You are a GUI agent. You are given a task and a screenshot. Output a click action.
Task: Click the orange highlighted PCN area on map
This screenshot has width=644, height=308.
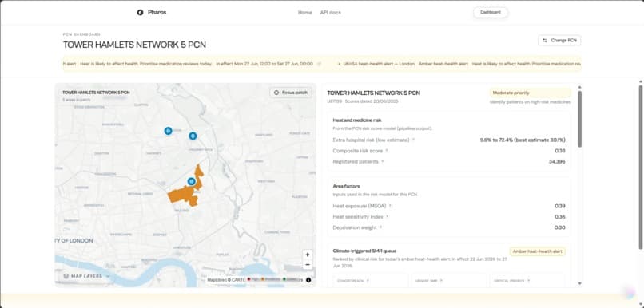point(185,195)
